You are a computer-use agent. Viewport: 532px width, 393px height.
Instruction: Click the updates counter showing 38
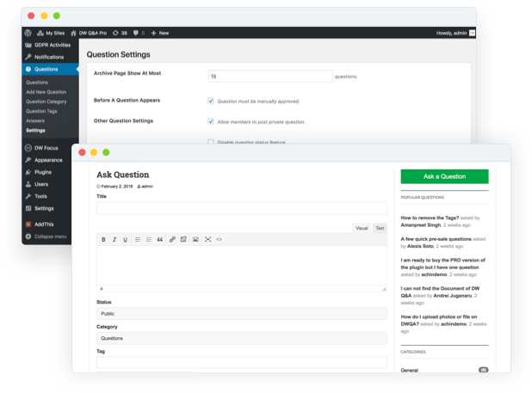click(121, 33)
